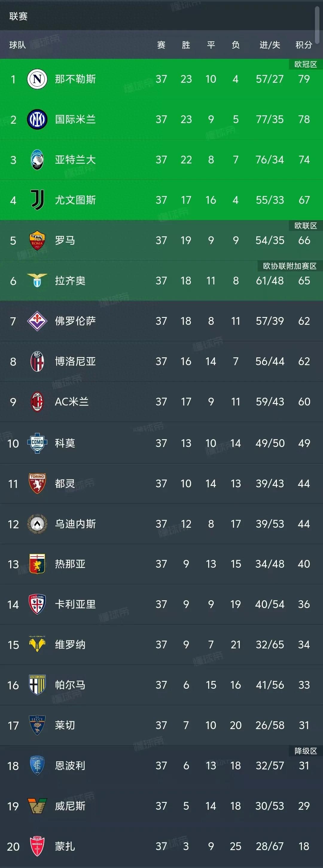Open the Inter Milan club logo

pyautogui.click(x=37, y=119)
